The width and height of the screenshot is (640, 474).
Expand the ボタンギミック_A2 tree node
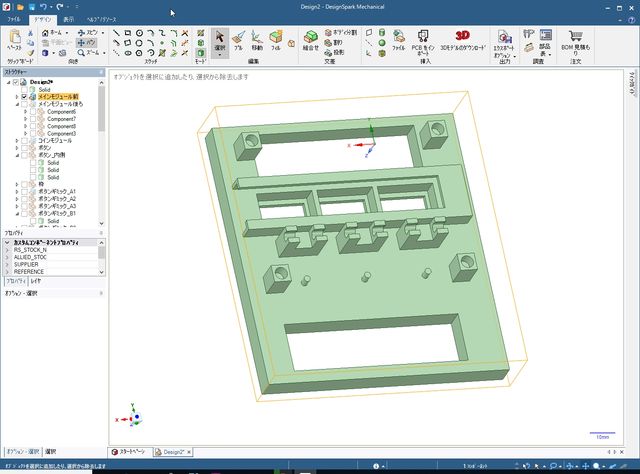tap(17, 199)
